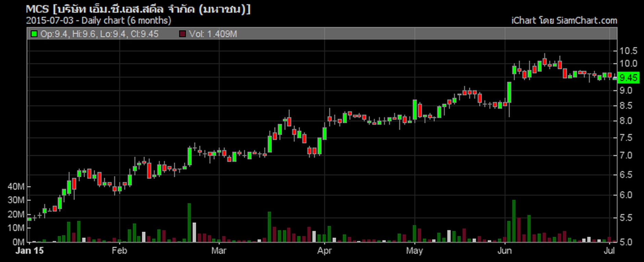Click the 10.5 price axis label
The image size is (644, 262).
[628, 51]
